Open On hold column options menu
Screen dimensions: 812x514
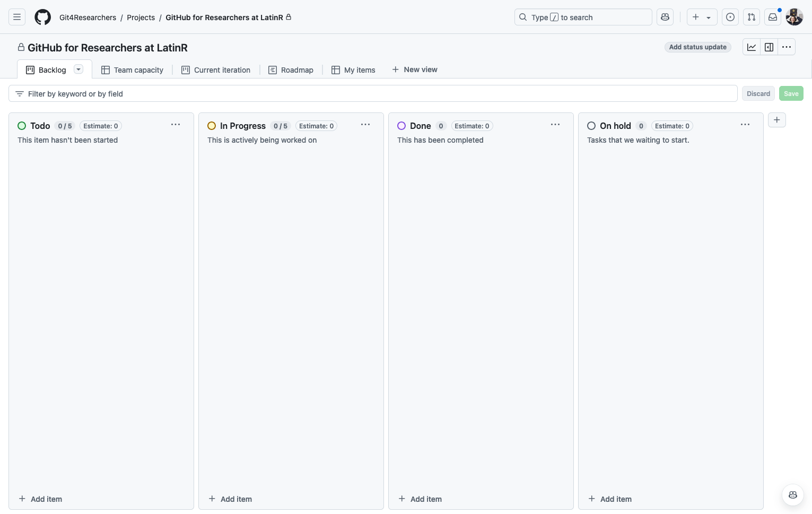(745, 125)
